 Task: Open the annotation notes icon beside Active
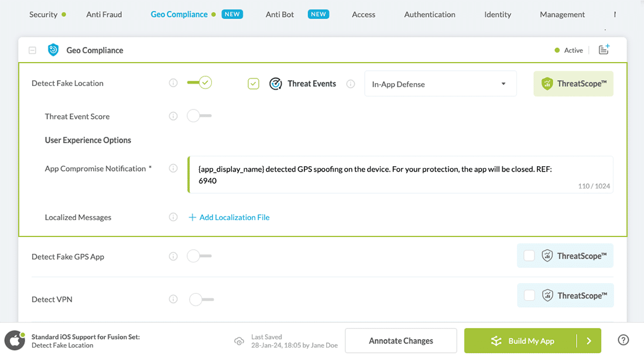[604, 50]
